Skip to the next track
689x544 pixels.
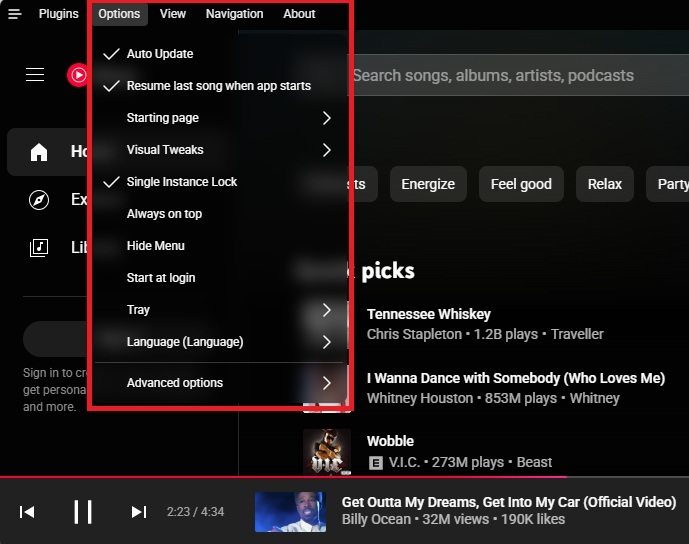(138, 512)
